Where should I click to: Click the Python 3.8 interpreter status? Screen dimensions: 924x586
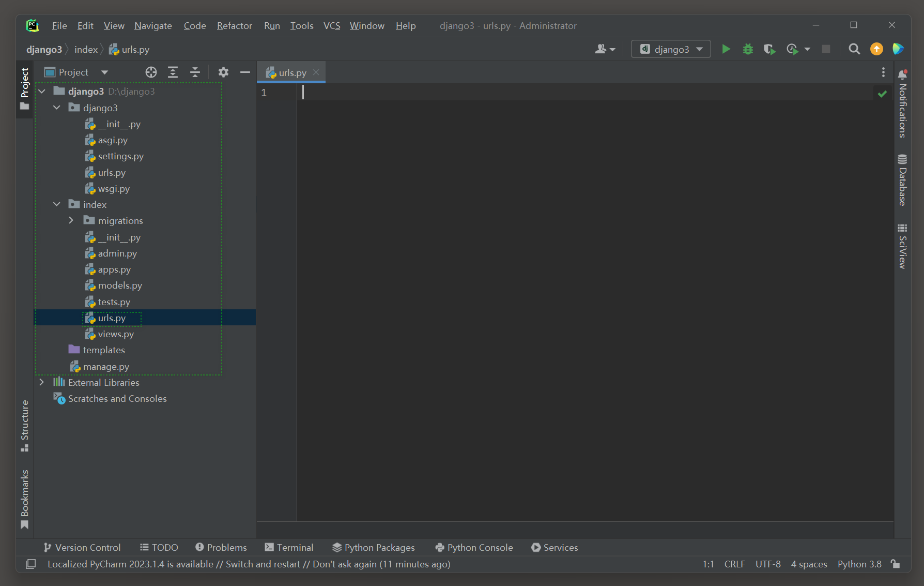(x=859, y=564)
